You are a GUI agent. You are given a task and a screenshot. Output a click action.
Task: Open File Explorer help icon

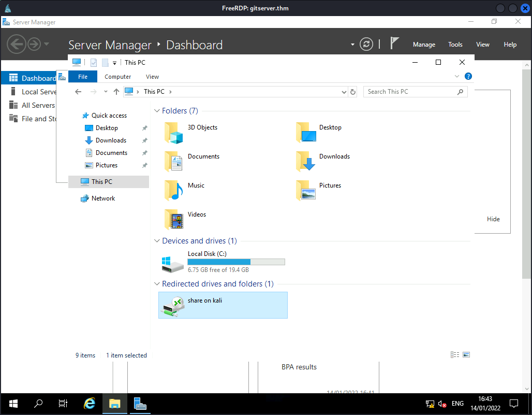pyautogui.click(x=468, y=76)
